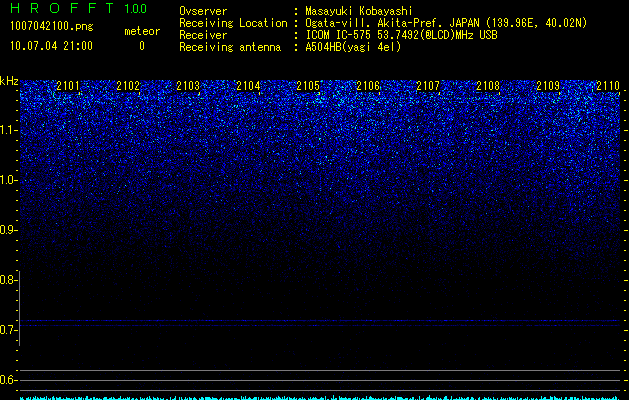Viewport: 629px width, 400px height.
Task: Click the A504HB(yagi 4el) antenna text
Action: point(353,47)
